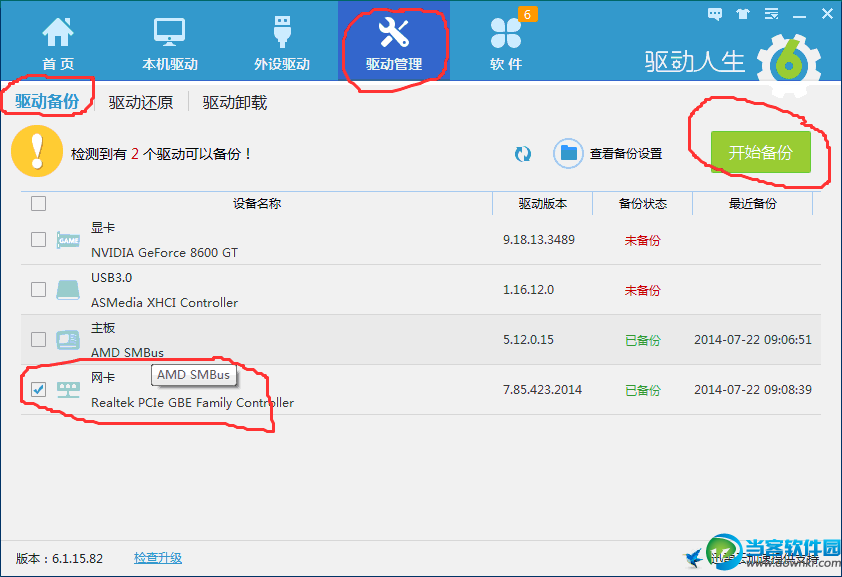Select Realtek PCIe GBE Family Controller text

click(x=192, y=403)
